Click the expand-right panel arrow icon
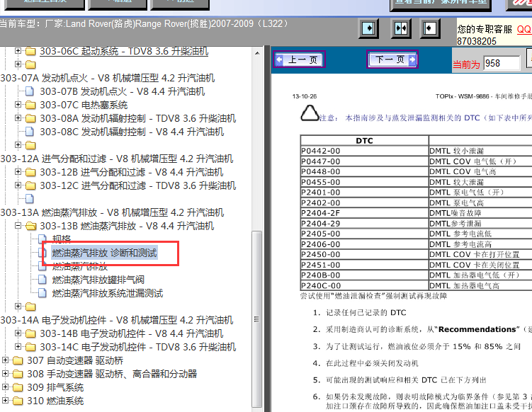Viewport: 532px width, 412px height. 368,28
